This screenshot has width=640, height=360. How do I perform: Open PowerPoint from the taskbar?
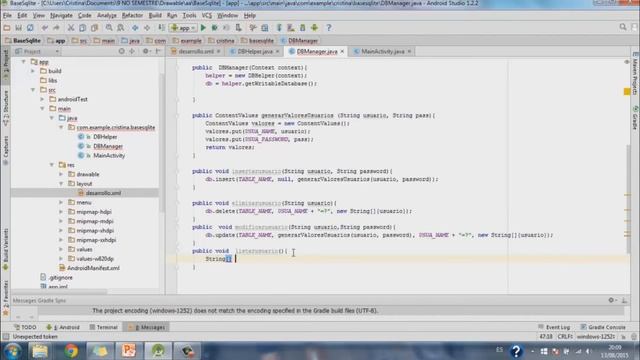tap(129, 351)
